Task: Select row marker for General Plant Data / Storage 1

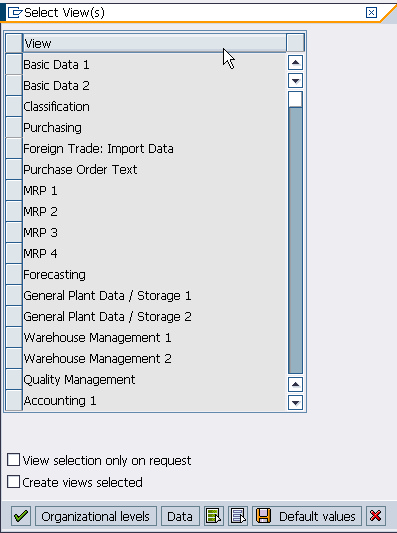Action: coord(14,295)
